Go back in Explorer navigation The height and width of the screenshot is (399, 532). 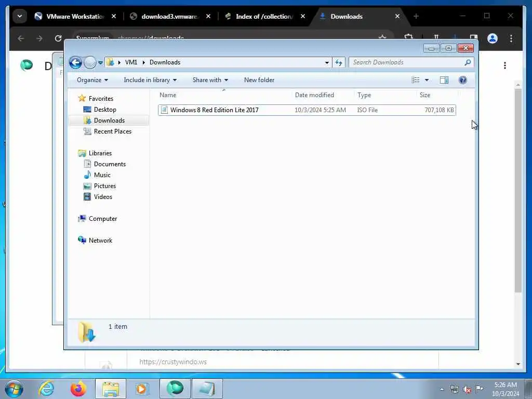[x=75, y=62]
